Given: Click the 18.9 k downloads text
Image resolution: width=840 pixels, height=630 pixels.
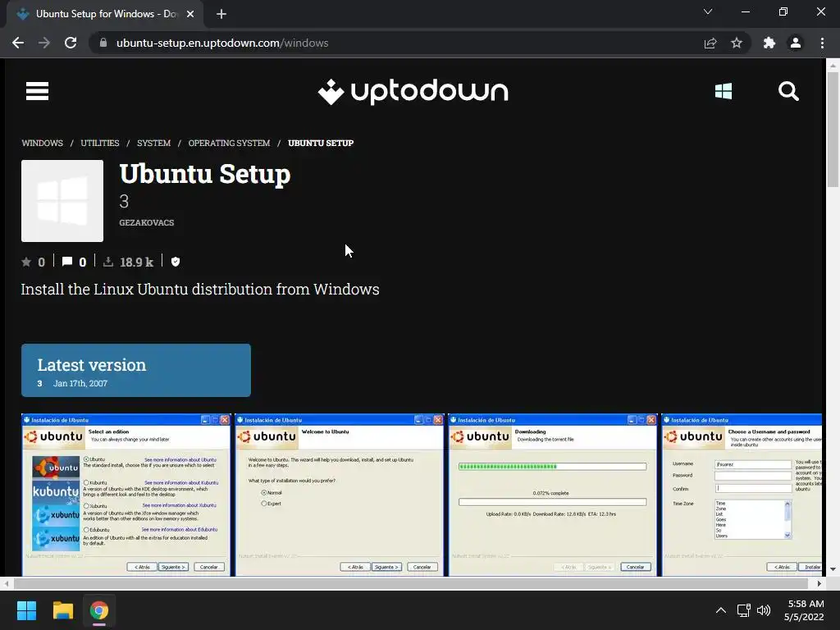Looking at the screenshot, I should pos(137,262).
